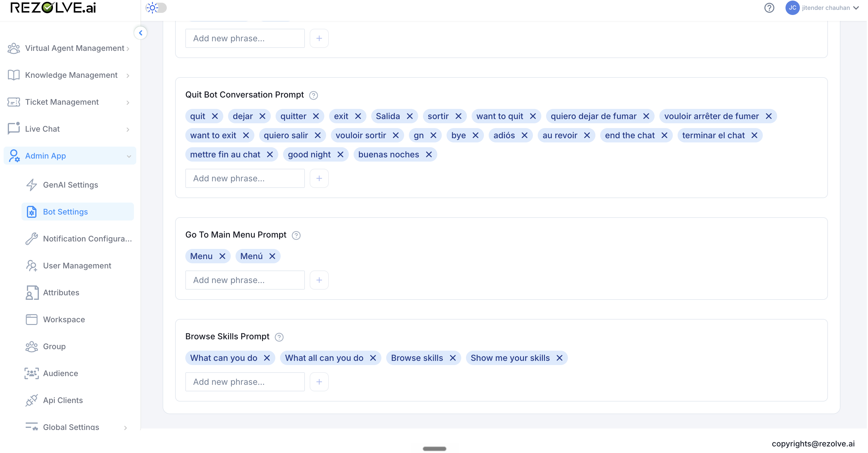
Task: Collapse the Admin App section
Action: coord(70,156)
